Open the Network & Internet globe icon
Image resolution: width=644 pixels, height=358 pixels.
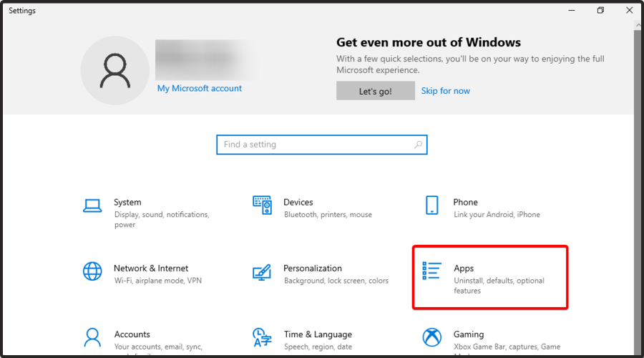92,272
